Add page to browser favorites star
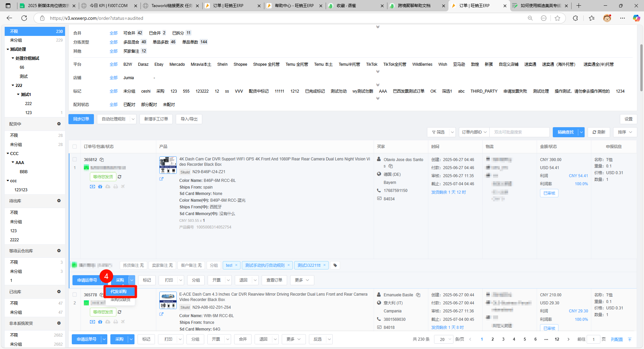 [557, 18]
